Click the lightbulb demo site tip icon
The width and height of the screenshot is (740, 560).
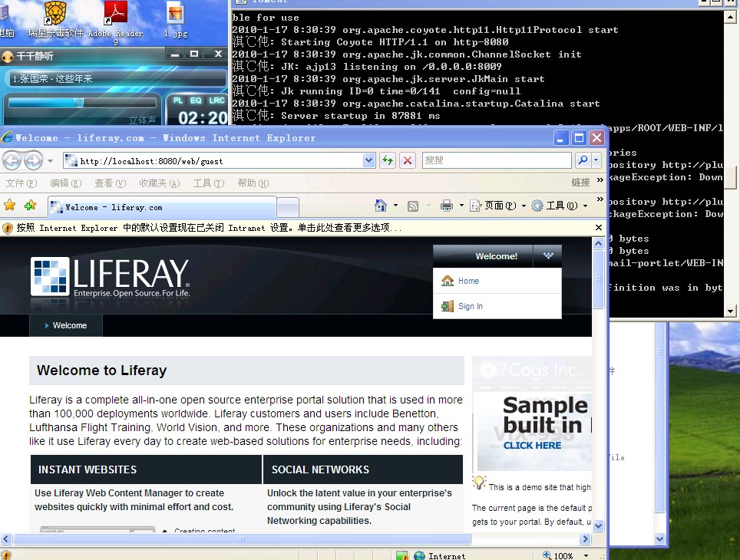[x=479, y=483]
